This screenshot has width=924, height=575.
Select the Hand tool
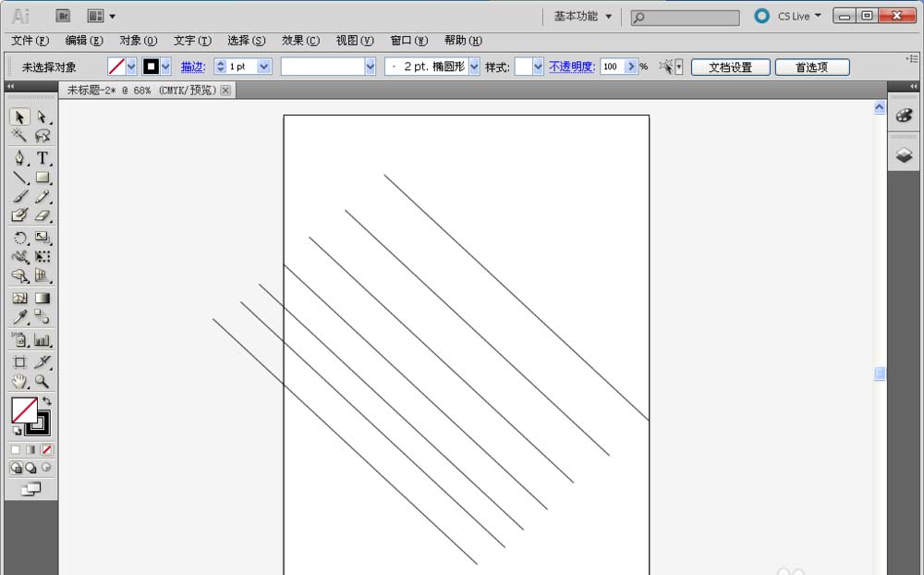[19, 382]
